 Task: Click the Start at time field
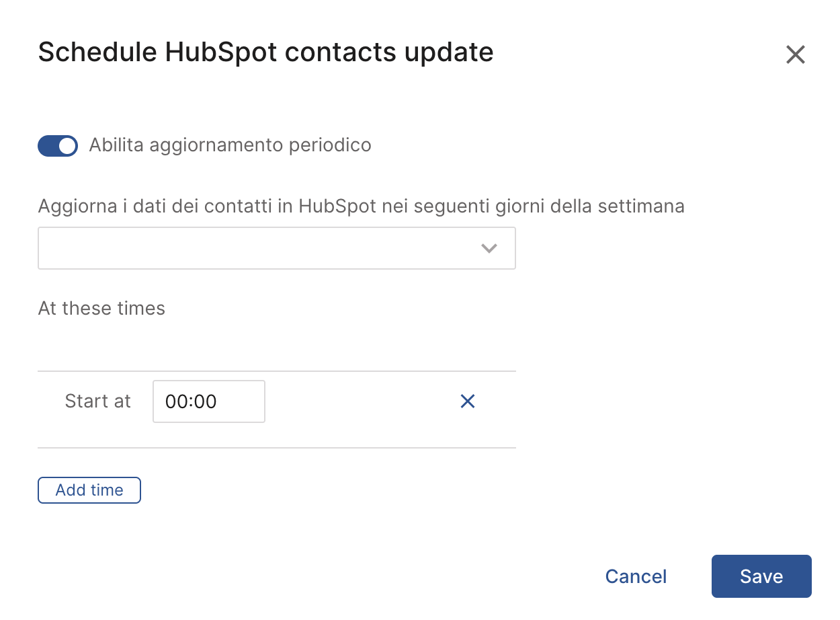point(208,401)
